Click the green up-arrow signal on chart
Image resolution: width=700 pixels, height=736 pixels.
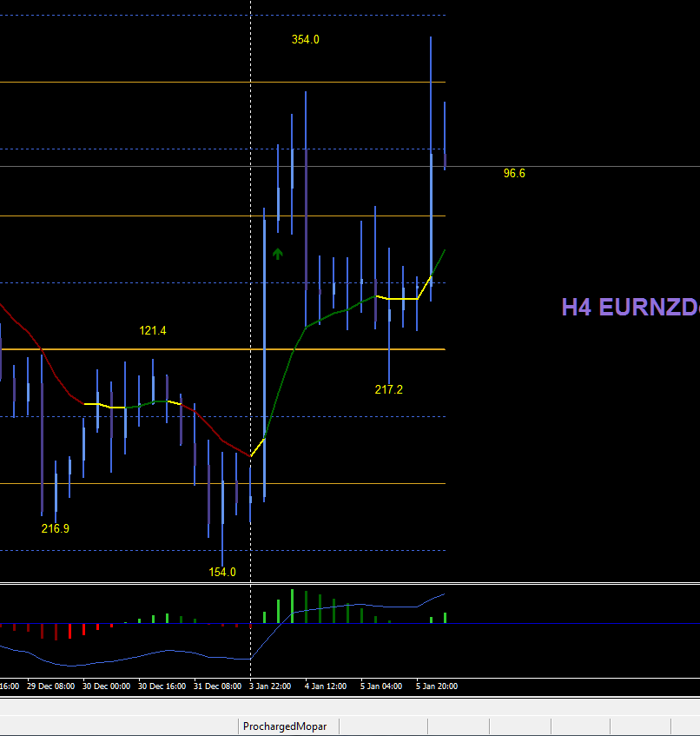[278, 254]
